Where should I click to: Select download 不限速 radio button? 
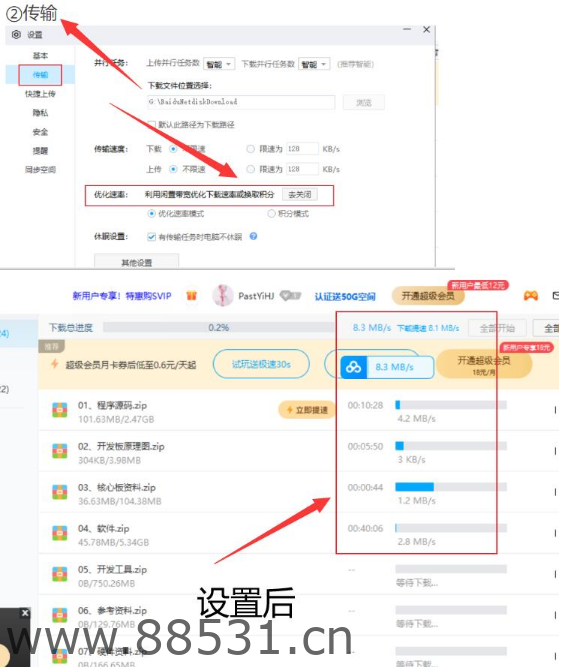[x=173, y=149]
